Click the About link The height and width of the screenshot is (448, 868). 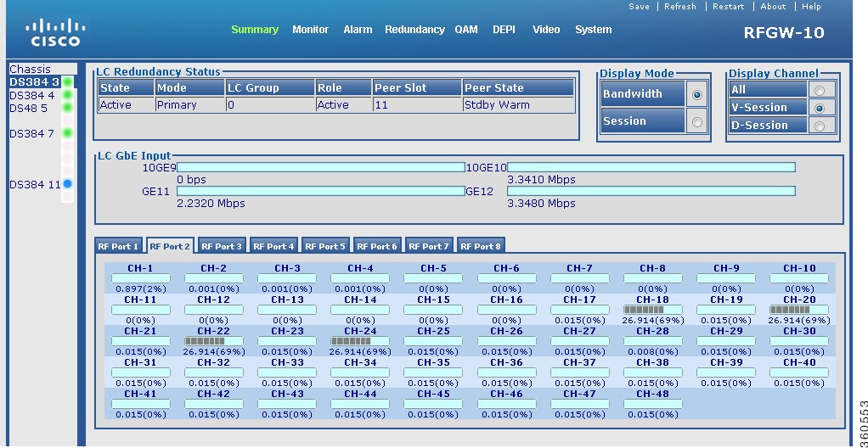click(773, 7)
